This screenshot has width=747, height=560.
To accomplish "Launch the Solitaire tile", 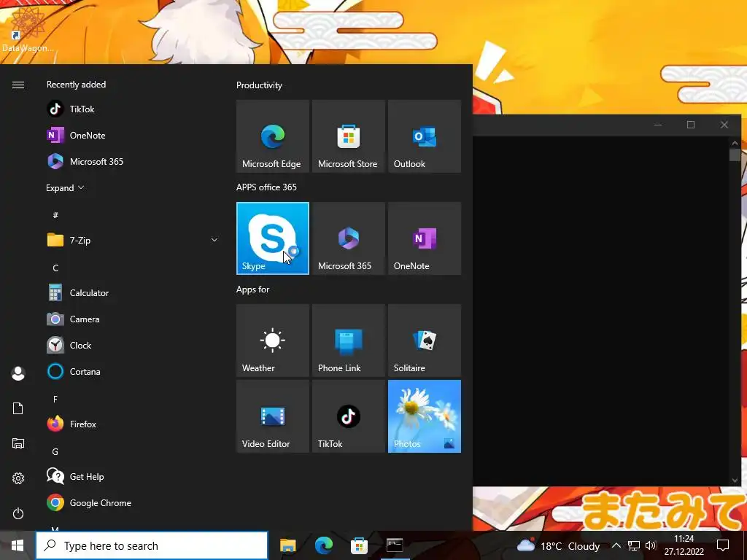I will point(425,341).
